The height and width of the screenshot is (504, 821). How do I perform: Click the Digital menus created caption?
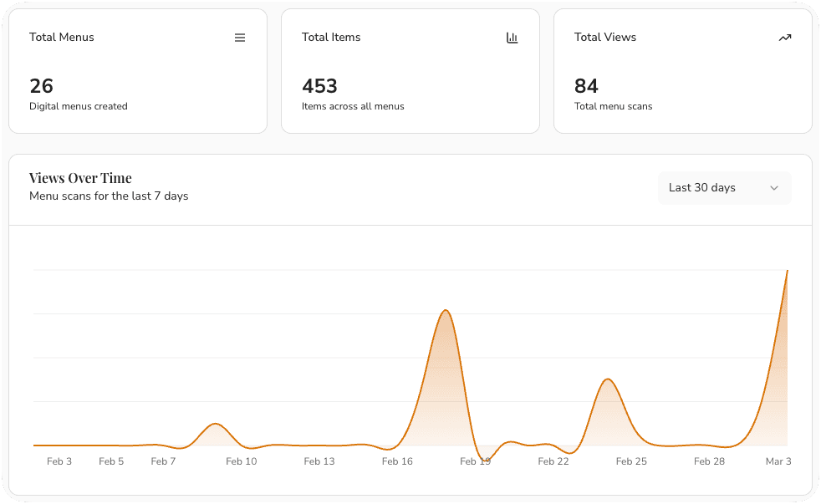[78, 106]
